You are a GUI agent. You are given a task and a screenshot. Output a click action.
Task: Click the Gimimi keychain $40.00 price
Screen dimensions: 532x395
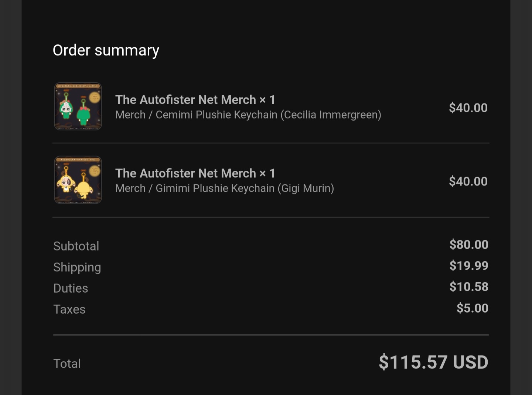point(468,181)
